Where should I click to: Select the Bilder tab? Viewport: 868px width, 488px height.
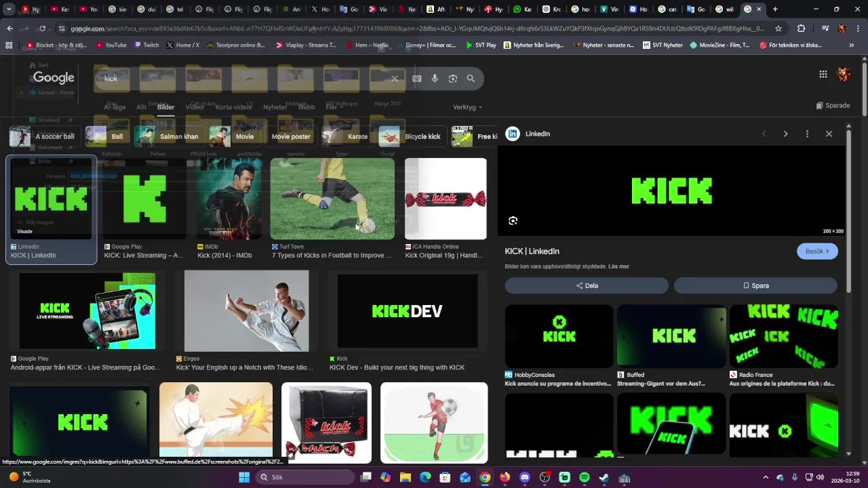coord(165,107)
